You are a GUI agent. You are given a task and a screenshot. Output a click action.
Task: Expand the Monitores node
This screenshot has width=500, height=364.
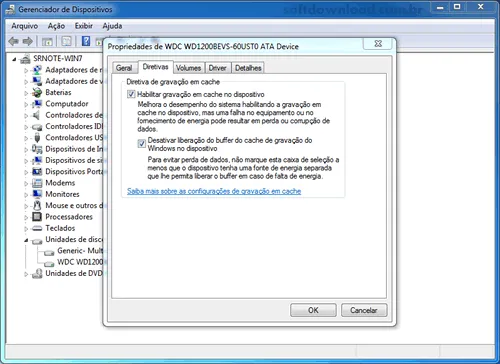point(26,195)
